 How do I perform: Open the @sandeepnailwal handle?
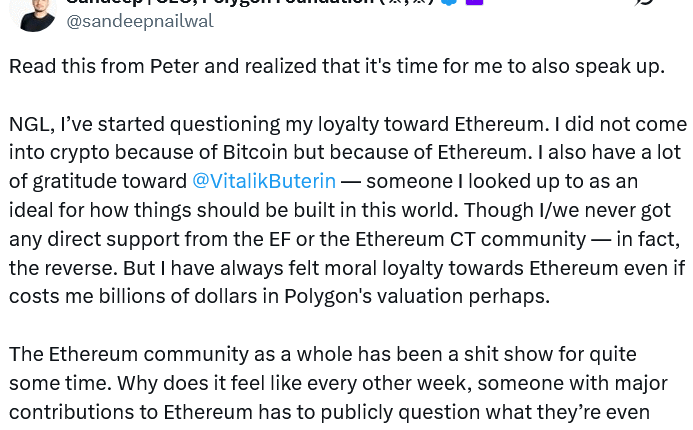point(139,21)
